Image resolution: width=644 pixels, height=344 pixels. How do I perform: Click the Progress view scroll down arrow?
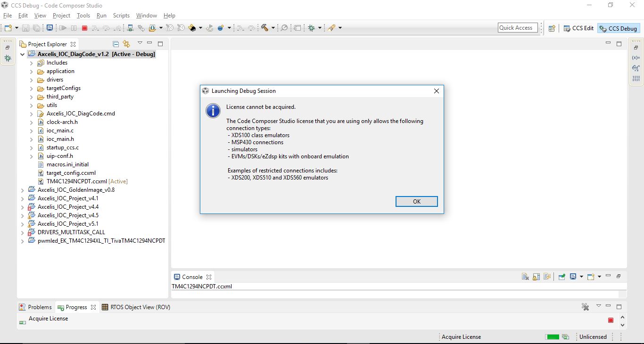point(622,325)
